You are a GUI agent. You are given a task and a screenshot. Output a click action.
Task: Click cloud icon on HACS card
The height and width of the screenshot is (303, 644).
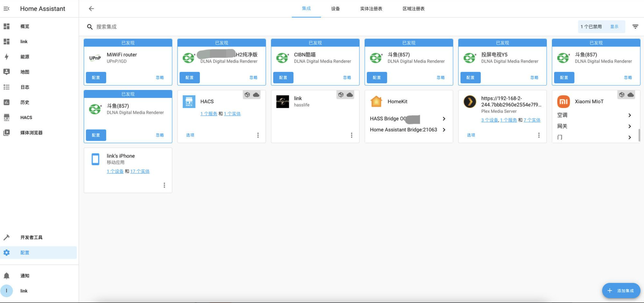pyautogui.click(x=256, y=95)
